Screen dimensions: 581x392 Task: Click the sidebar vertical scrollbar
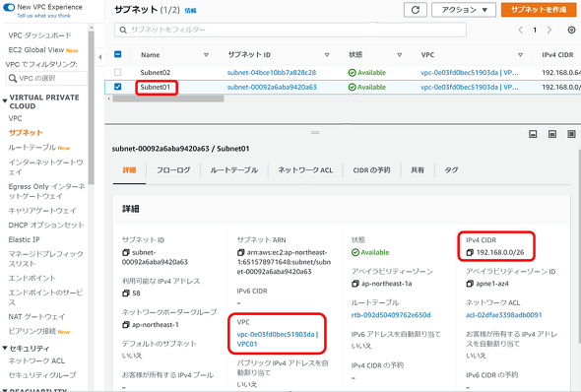tap(92, 107)
